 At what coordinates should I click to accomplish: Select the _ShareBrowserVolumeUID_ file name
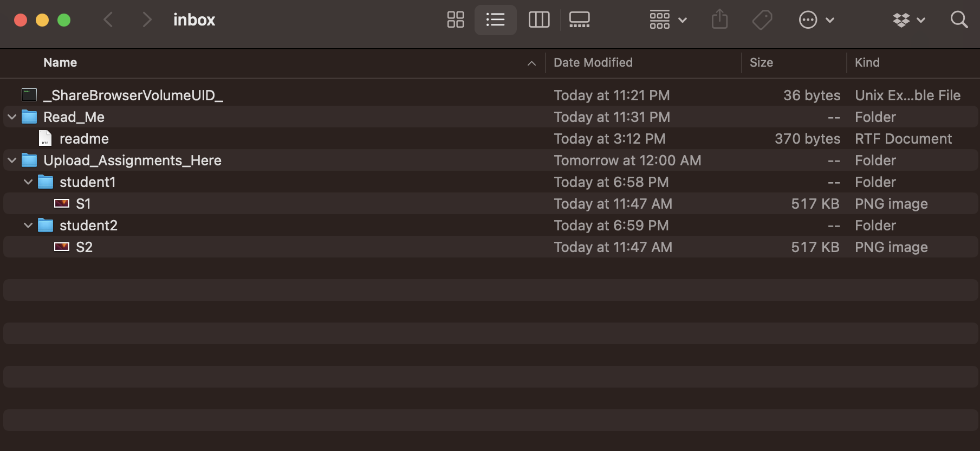pyautogui.click(x=133, y=95)
